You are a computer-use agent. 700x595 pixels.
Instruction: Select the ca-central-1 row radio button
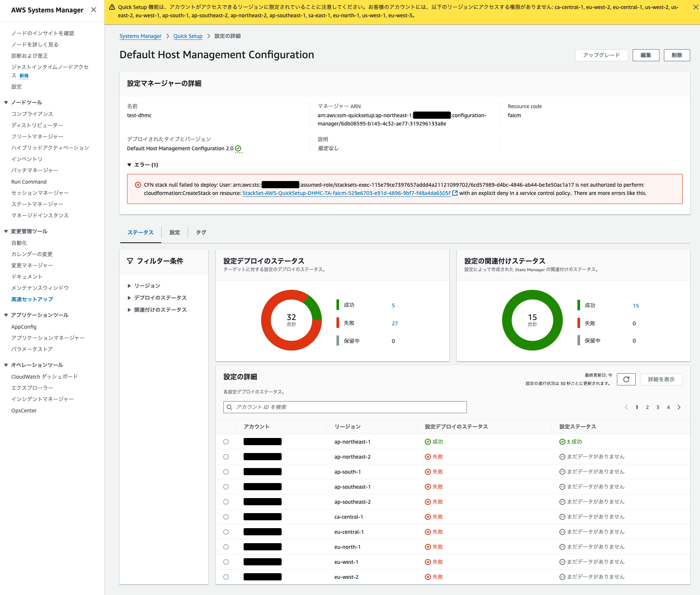click(x=226, y=517)
